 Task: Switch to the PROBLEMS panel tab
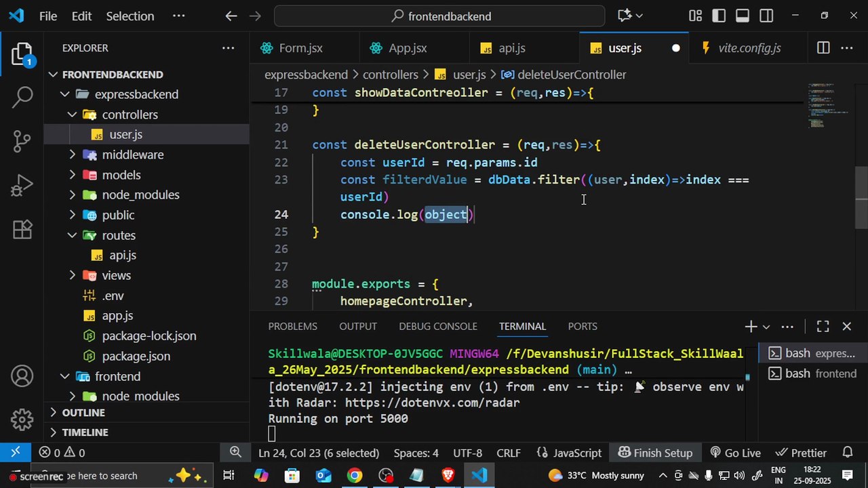click(x=292, y=327)
